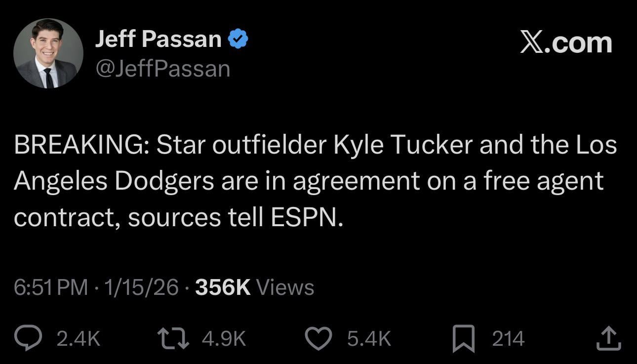The image size is (637, 364).
Task: Bookmark the tweet
Action: (463, 338)
